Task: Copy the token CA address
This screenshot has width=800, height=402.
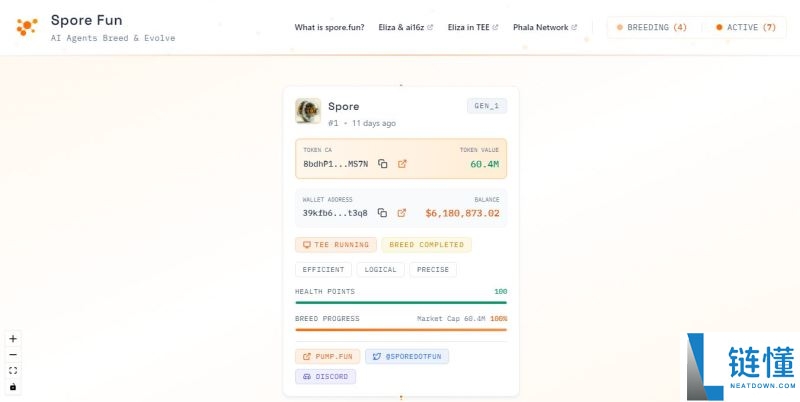Action: (383, 164)
